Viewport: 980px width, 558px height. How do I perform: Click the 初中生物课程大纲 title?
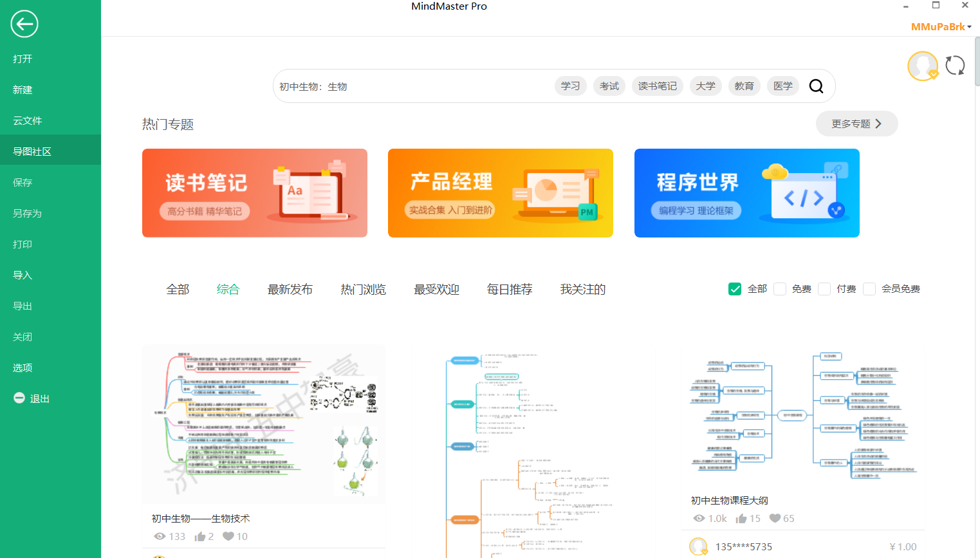click(x=730, y=500)
